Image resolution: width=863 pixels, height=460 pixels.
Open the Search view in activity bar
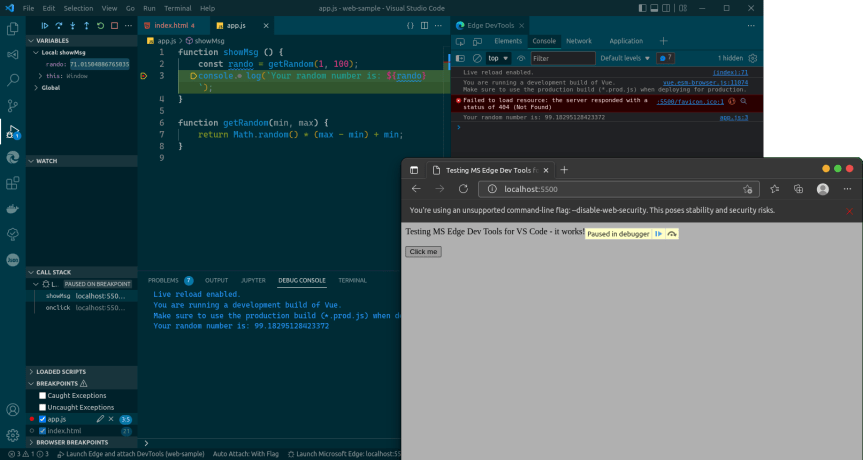(x=12, y=80)
